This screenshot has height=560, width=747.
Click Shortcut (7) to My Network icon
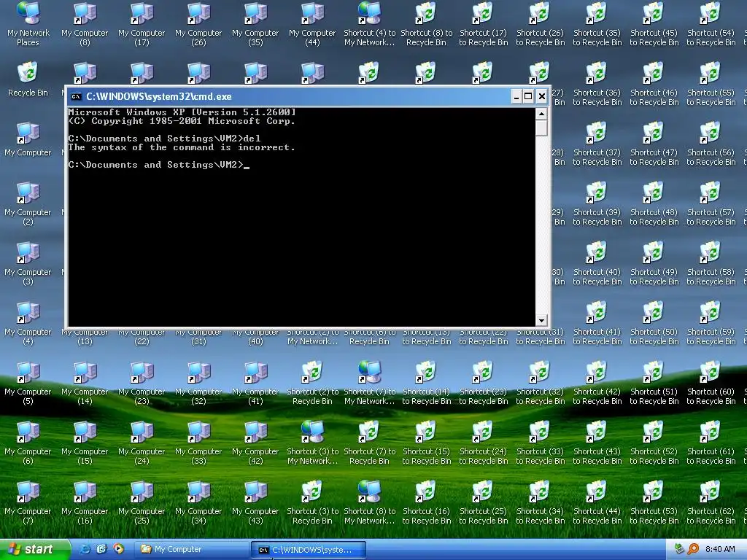(x=369, y=383)
